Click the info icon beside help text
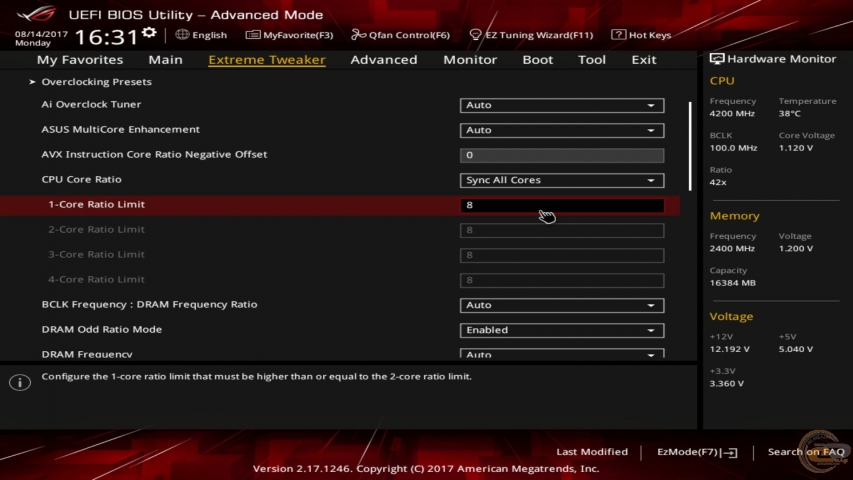853x480 pixels. pos(20,382)
